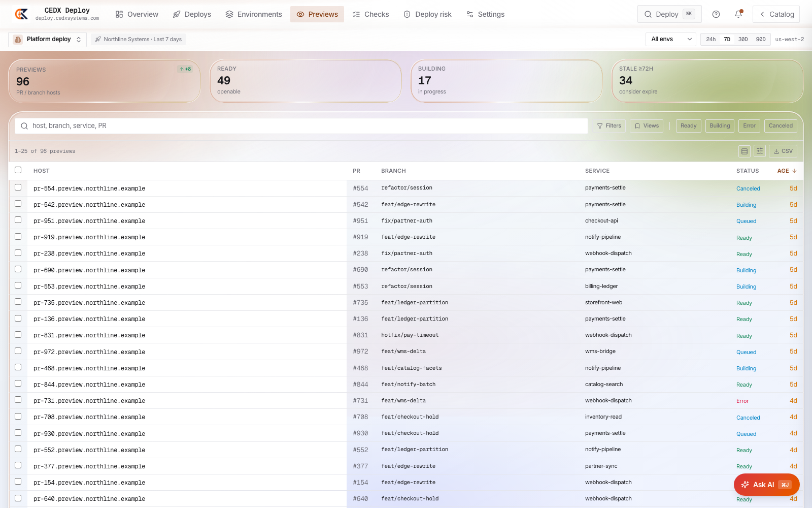This screenshot has height=508, width=812.
Task: Click the Stale ≥72H summary card
Action: point(707,81)
